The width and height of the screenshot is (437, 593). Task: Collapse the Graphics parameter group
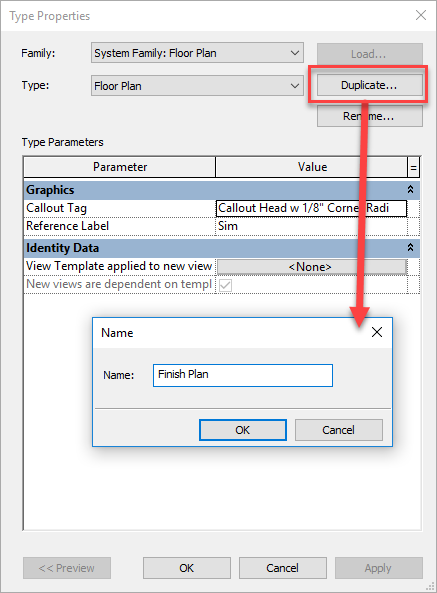pos(410,189)
